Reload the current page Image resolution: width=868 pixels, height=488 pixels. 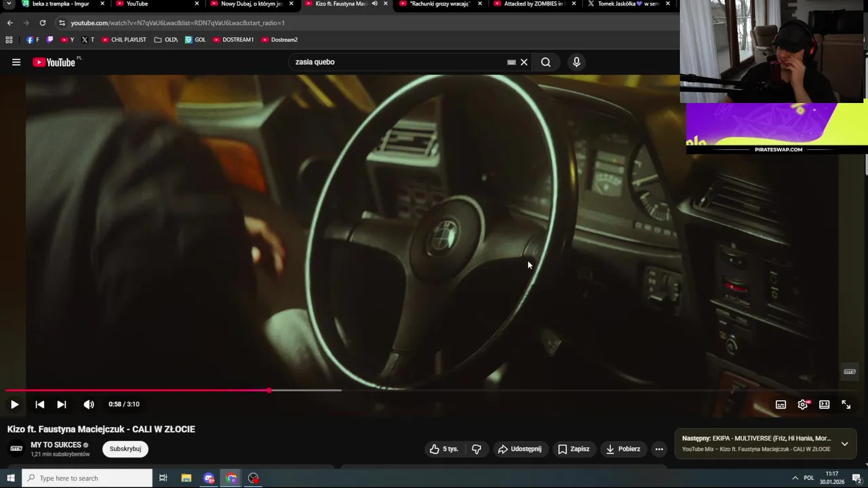[42, 23]
